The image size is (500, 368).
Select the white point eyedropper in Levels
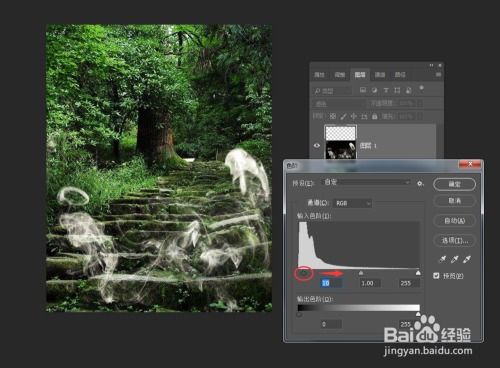(467, 259)
